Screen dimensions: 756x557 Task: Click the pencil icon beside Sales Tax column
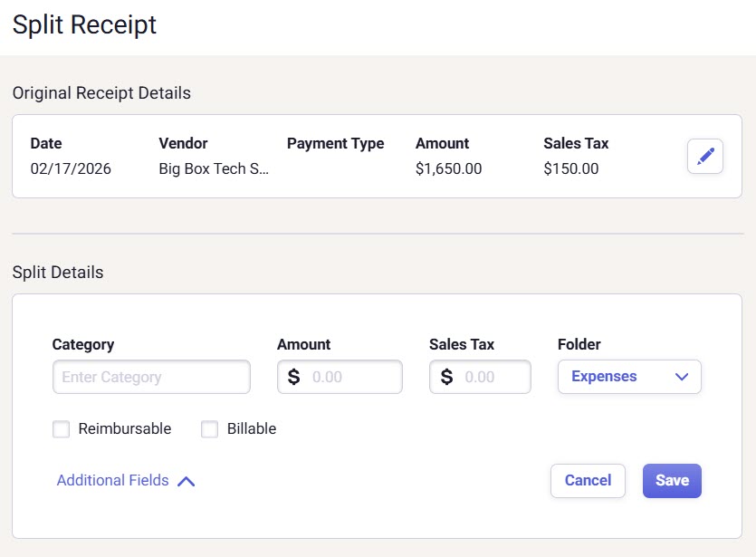click(704, 156)
